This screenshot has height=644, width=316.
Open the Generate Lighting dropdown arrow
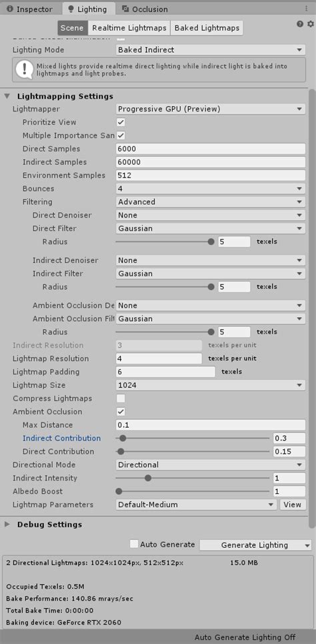307,545
